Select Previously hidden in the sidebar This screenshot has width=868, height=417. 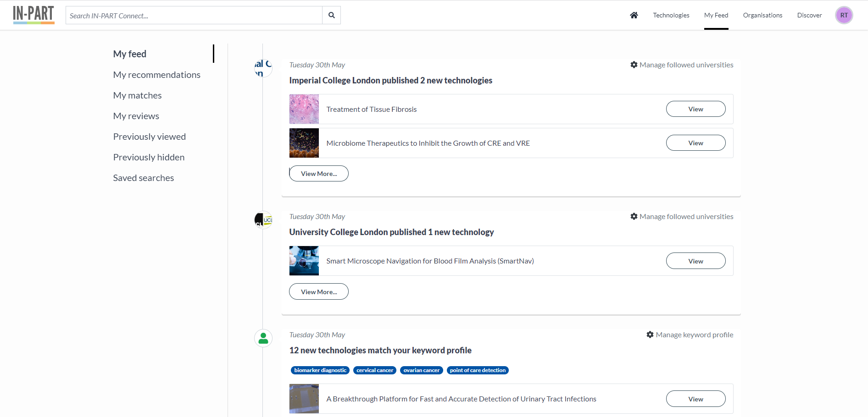click(149, 157)
